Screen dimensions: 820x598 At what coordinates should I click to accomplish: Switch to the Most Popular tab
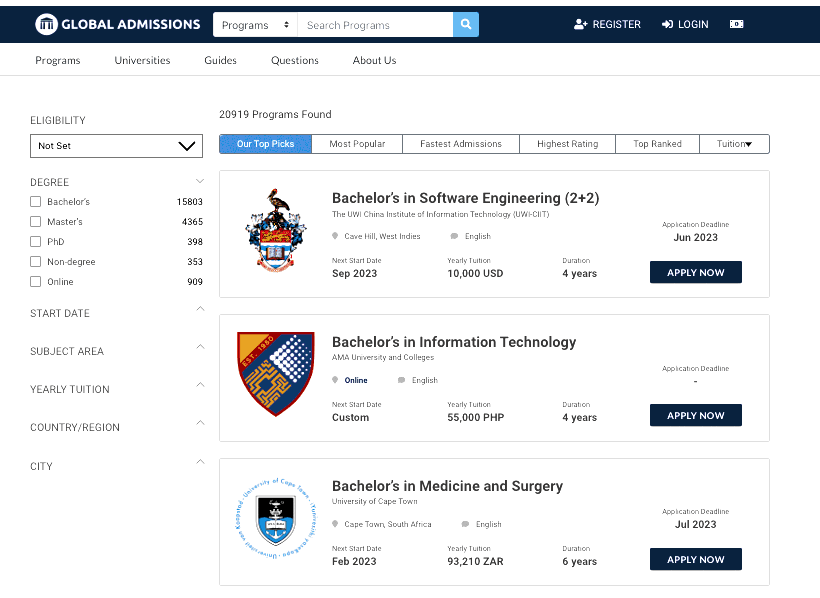pos(357,144)
